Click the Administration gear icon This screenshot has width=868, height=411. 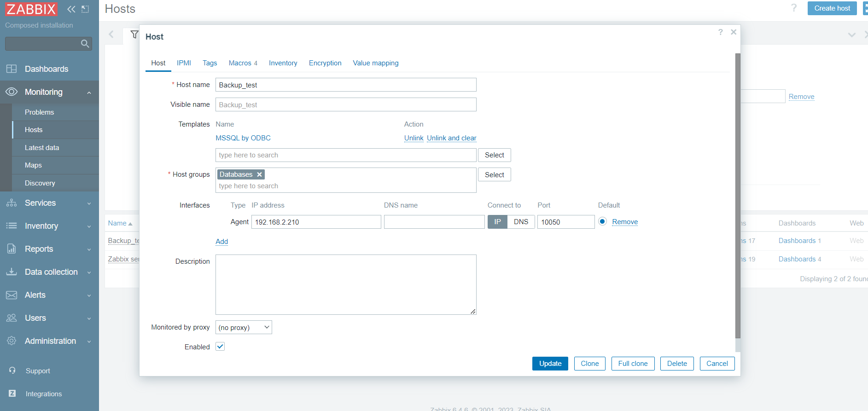(x=12, y=341)
